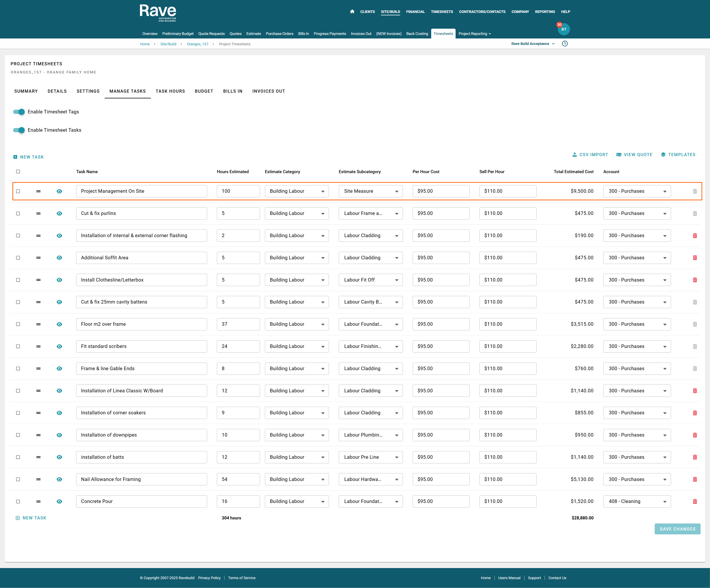710x588 pixels.
Task: Delete the Additional Soffit Area task
Action: pyautogui.click(x=695, y=258)
